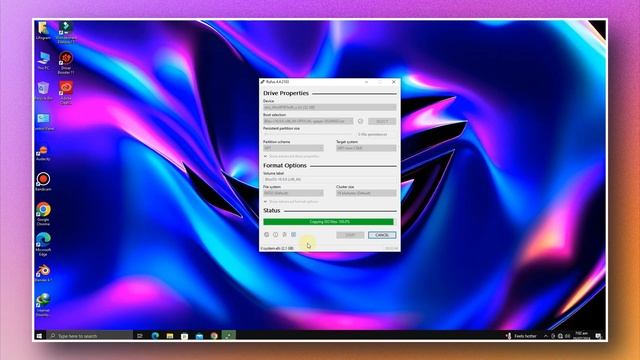
Task: Minimize the Rufus window
Action: [x=366, y=82]
